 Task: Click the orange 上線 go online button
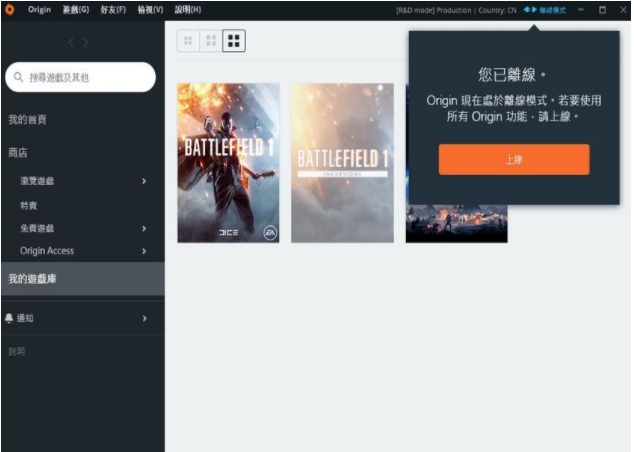click(514, 160)
